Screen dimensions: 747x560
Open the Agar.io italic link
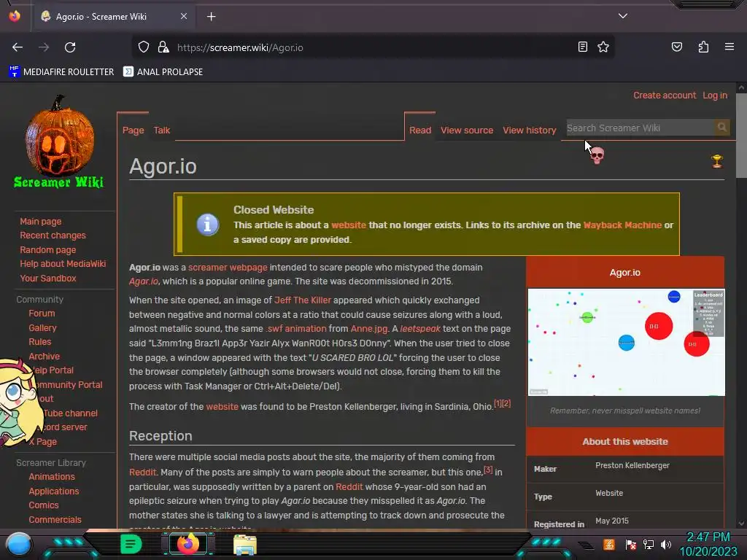click(144, 281)
